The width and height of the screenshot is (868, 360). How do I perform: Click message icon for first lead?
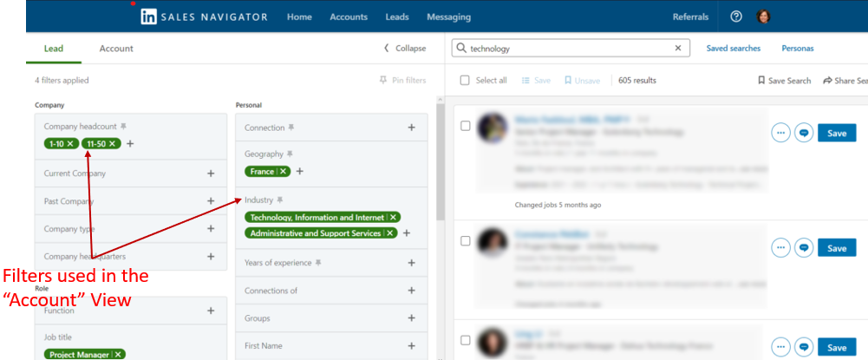[x=804, y=133]
